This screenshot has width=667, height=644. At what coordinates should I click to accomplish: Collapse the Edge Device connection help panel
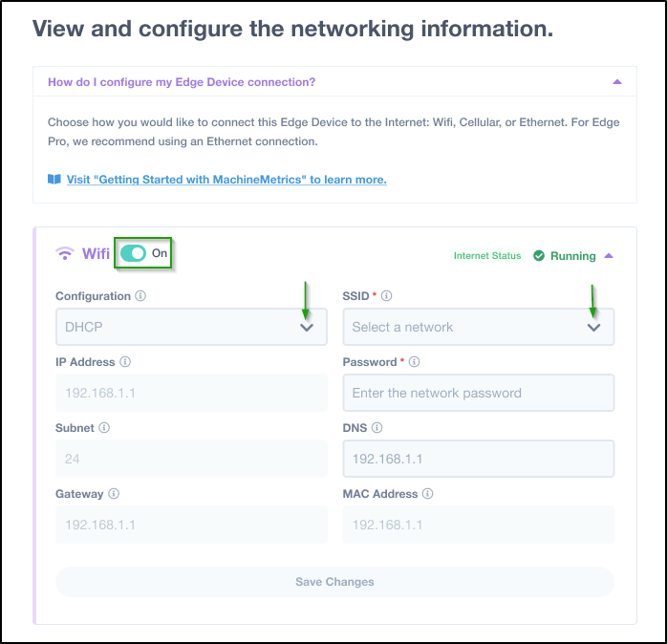click(x=616, y=81)
